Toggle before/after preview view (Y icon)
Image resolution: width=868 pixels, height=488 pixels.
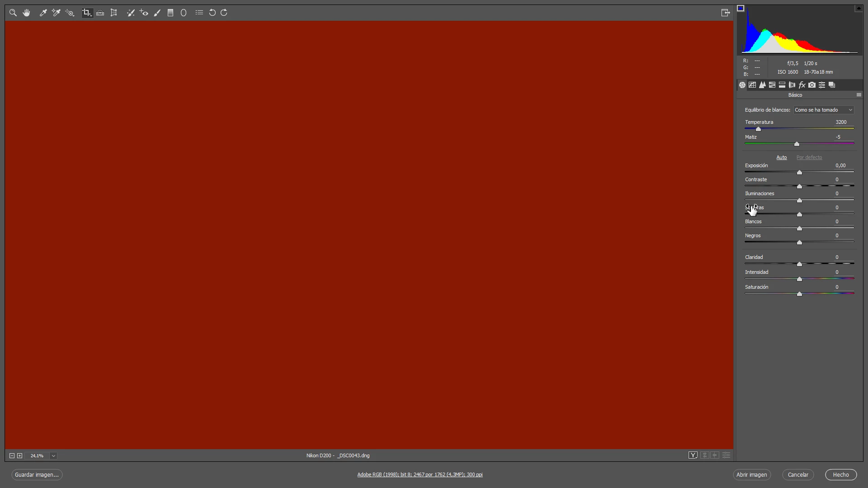(693, 455)
